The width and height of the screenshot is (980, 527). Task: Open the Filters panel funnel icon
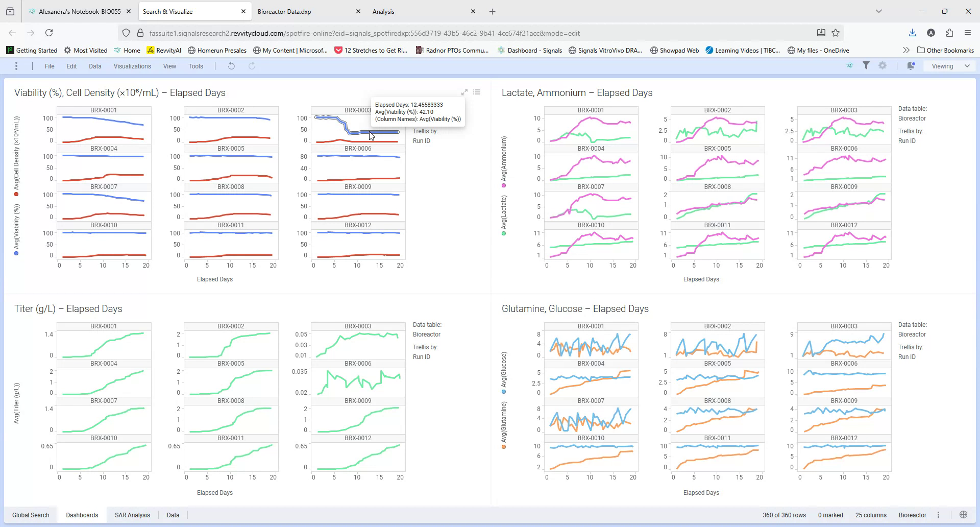(x=866, y=65)
